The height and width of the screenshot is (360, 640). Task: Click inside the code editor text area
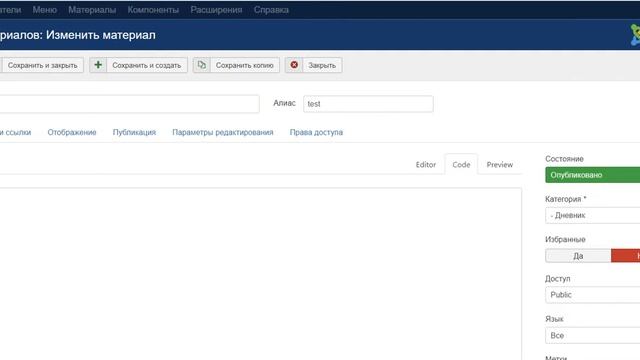pyautogui.click(x=260, y=273)
